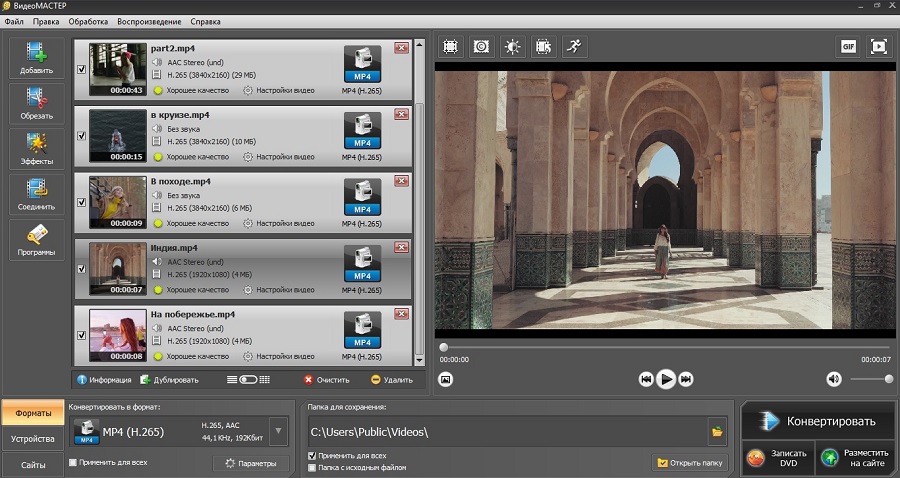Enable 'Применить для всех' under the format box
Screen dimensions: 900x478
[x=73, y=462]
